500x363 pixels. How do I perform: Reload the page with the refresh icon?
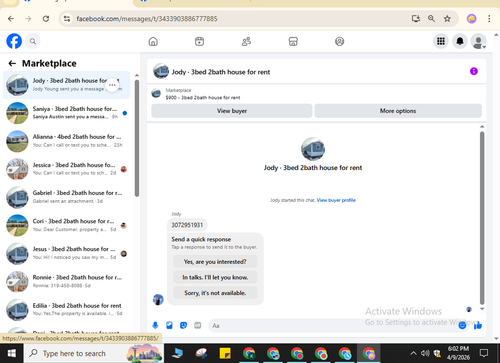46,19
